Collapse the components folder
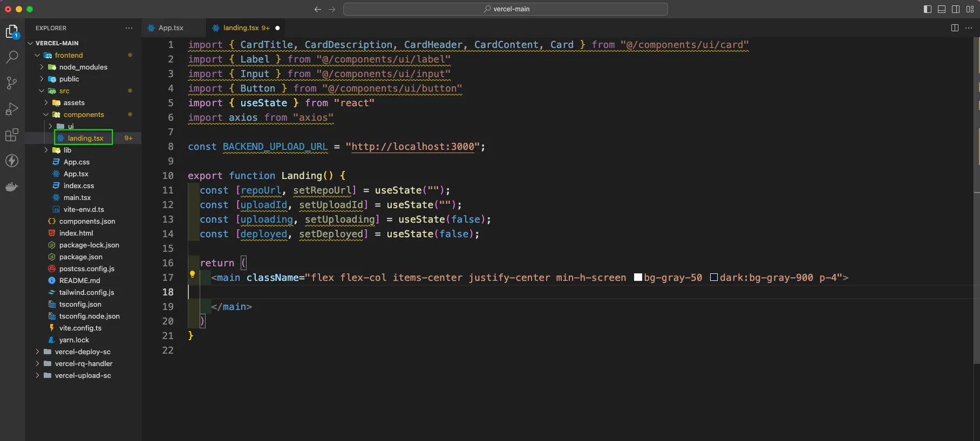Image resolution: width=980 pixels, height=441 pixels. [x=46, y=114]
